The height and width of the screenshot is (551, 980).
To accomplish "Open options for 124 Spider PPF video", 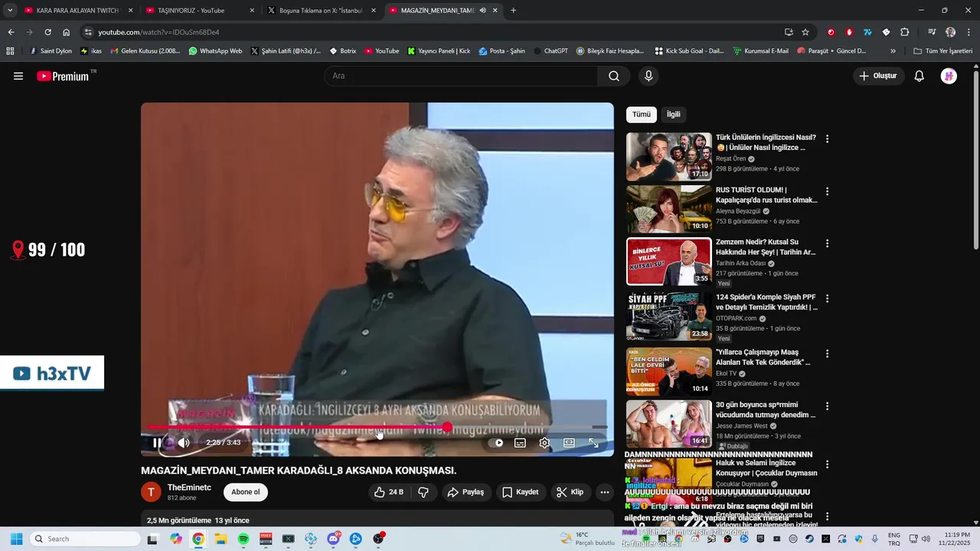I will (x=827, y=298).
